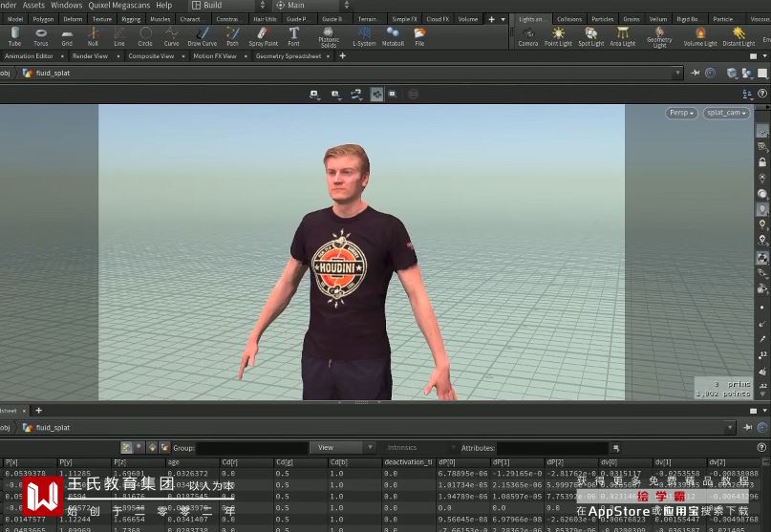The width and height of the screenshot is (771, 532).
Task: Add a Spot Light
Action: click(591, 37)
